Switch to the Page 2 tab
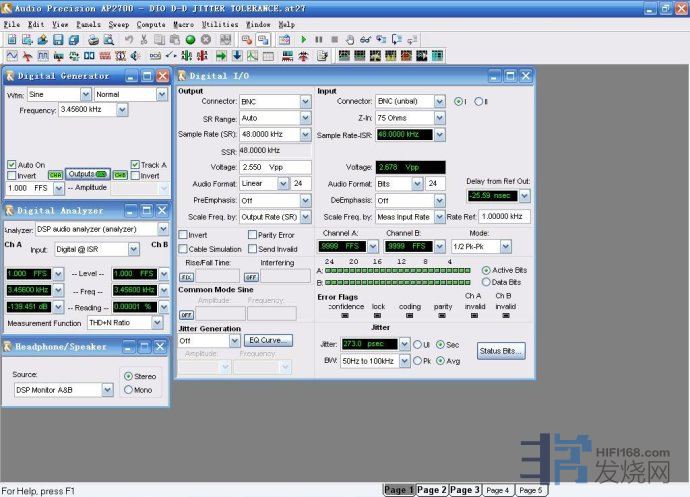The width and height of the screenshot is (690, 497). (431, 490)
